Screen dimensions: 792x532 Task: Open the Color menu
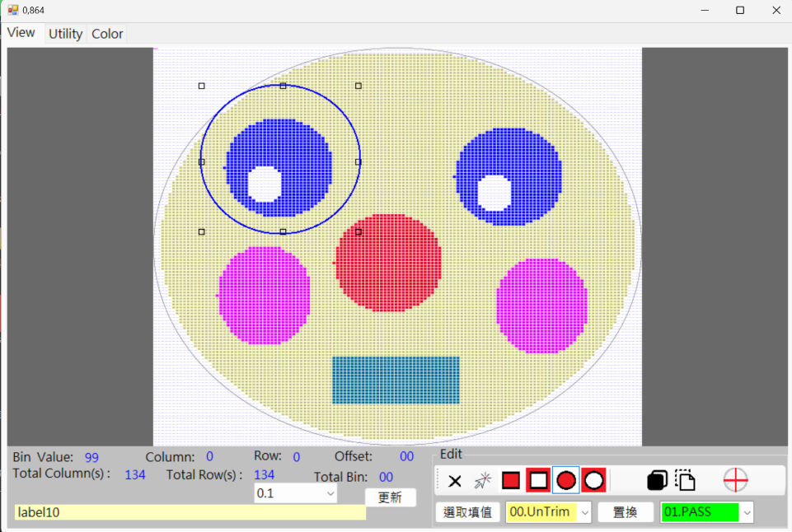(107, 34)
